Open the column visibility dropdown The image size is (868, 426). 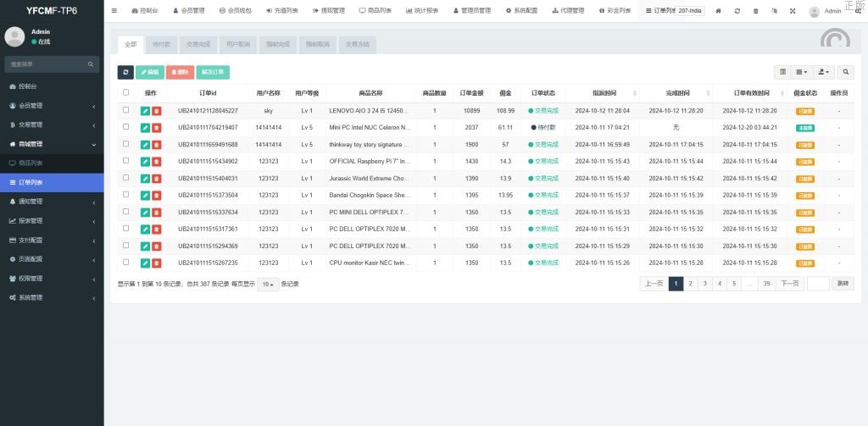click(802, 73)
